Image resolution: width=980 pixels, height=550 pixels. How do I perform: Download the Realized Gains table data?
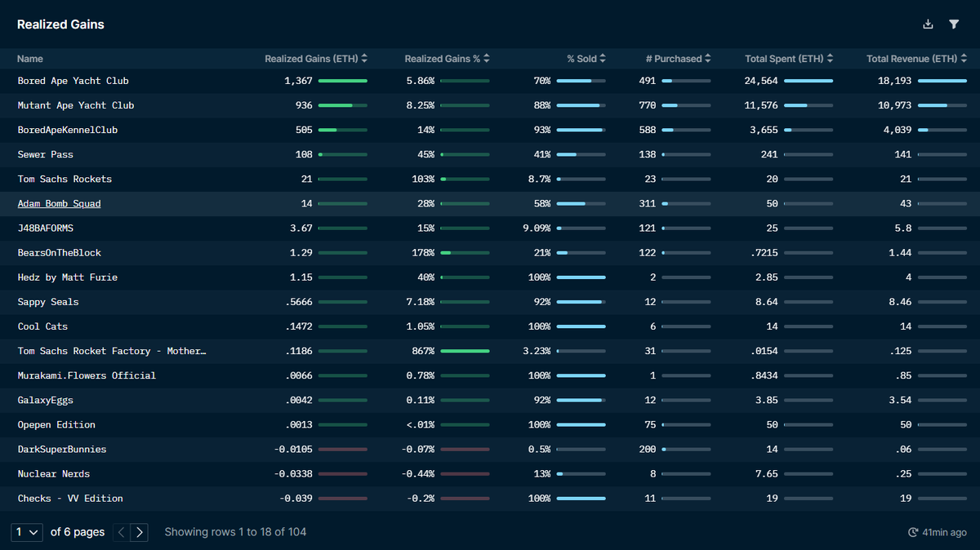928,24
